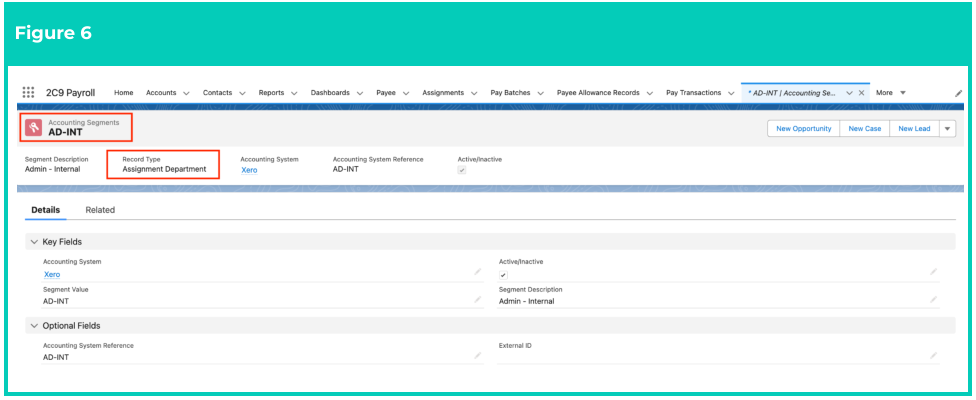The width and height of the screenshot is (976, 400).
Task: Edit Active/Inactive detail field pencil icon
Action: (x=934, y=272)
